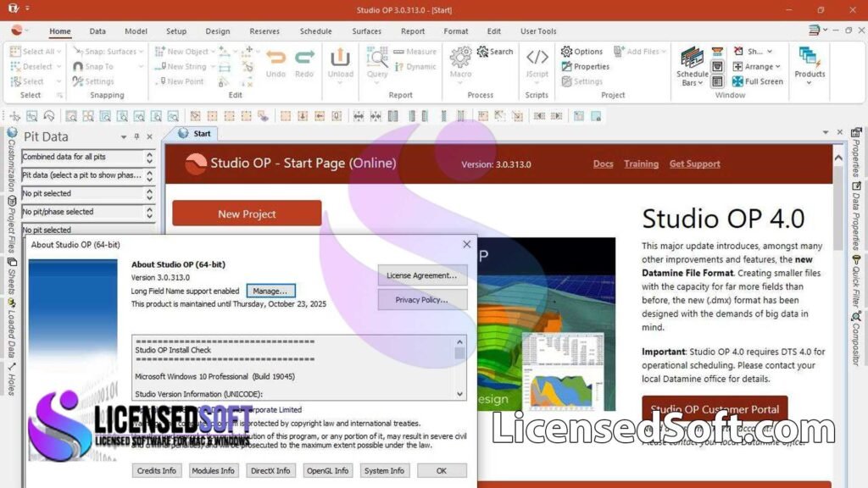
Task: Click the Credits Info button
Action: pos(157,470)
